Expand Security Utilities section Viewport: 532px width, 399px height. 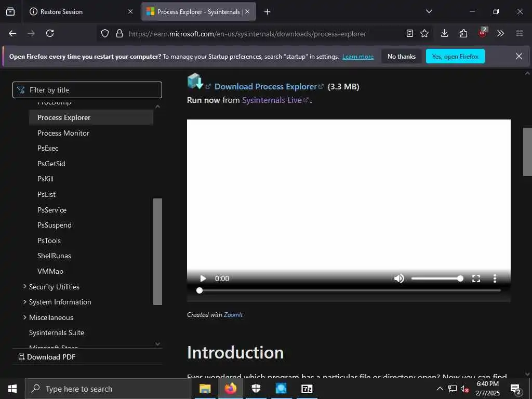click(51, 287)
